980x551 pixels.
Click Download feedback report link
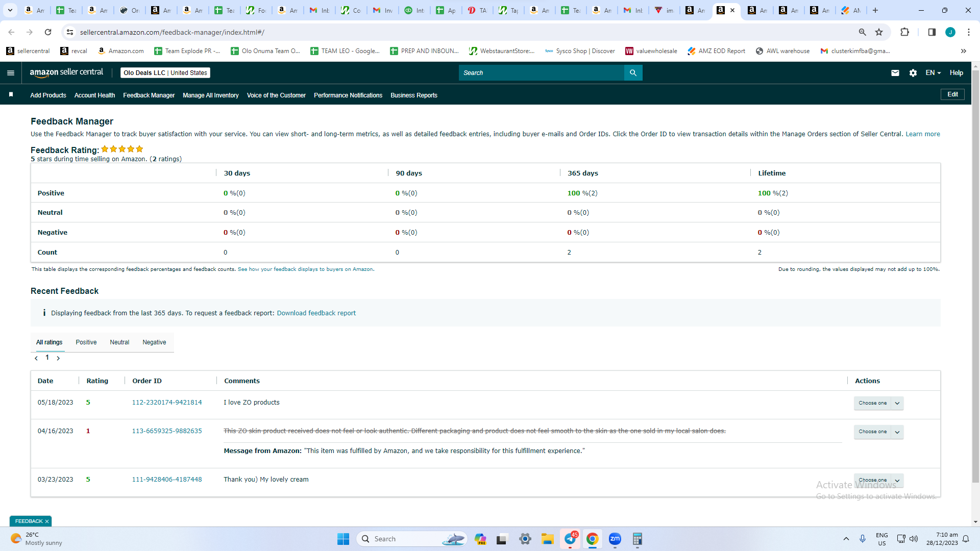[316, 313]
